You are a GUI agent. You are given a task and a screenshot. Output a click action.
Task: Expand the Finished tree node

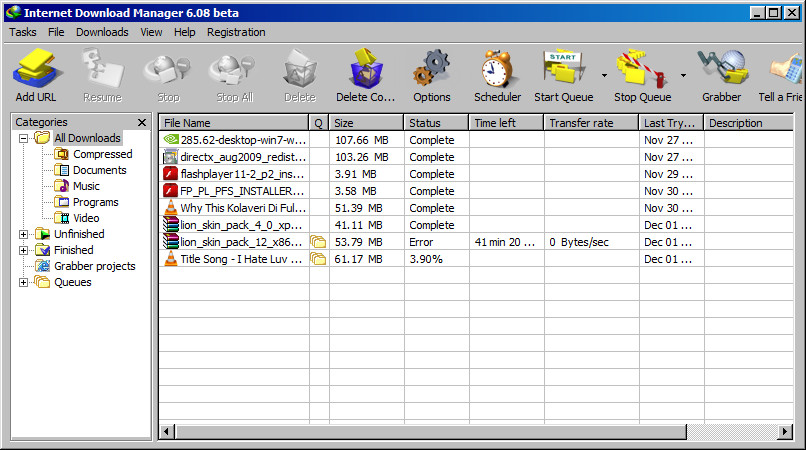tap(23, 250)
